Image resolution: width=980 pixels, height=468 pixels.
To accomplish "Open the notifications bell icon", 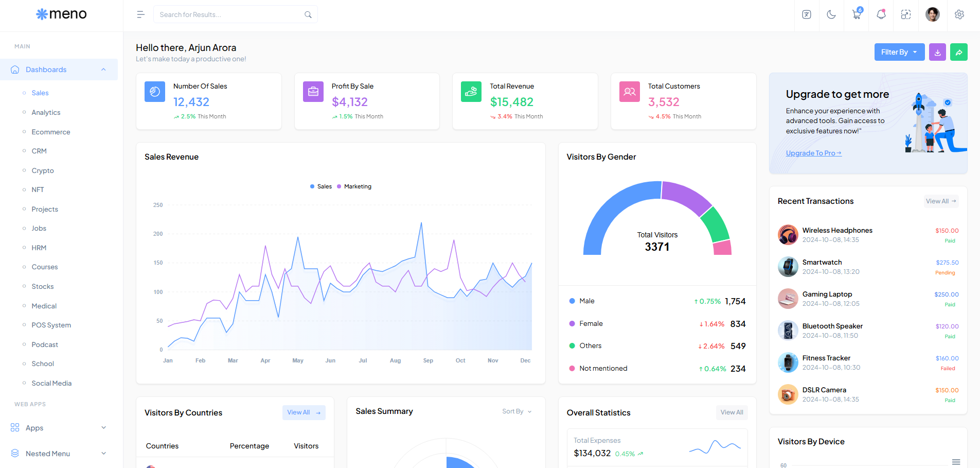I will pos(881,14).
